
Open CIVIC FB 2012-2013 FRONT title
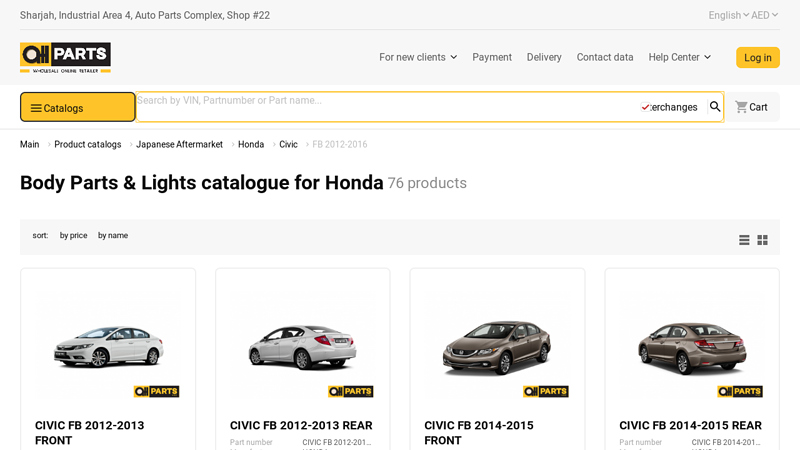pyautogui.click(x=90, y=433)
